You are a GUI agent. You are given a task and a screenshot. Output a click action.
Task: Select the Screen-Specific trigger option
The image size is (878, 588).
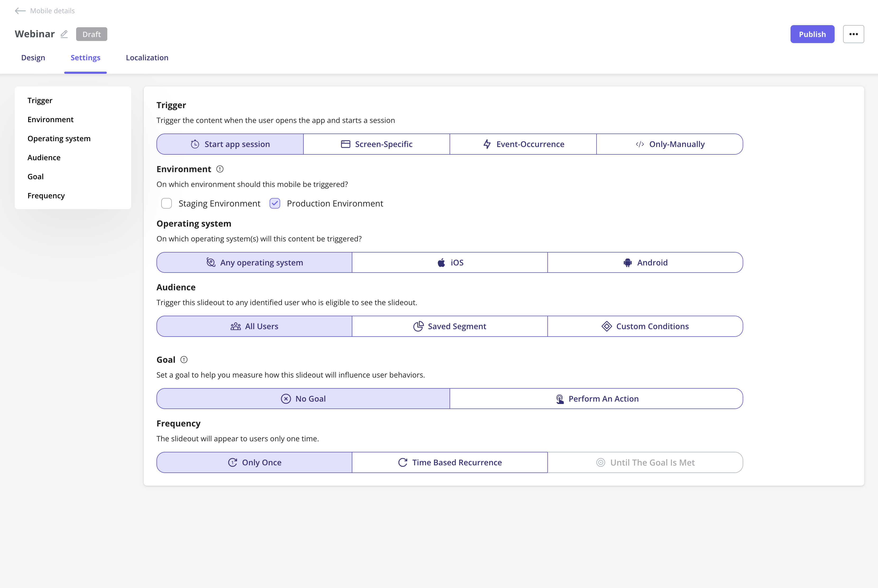click(x=376, y=144)
